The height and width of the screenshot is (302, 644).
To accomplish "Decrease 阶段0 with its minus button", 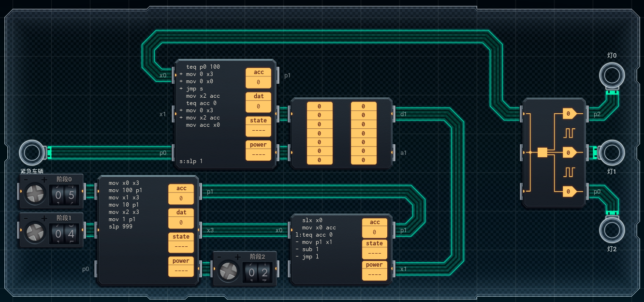I will [26, 180].
